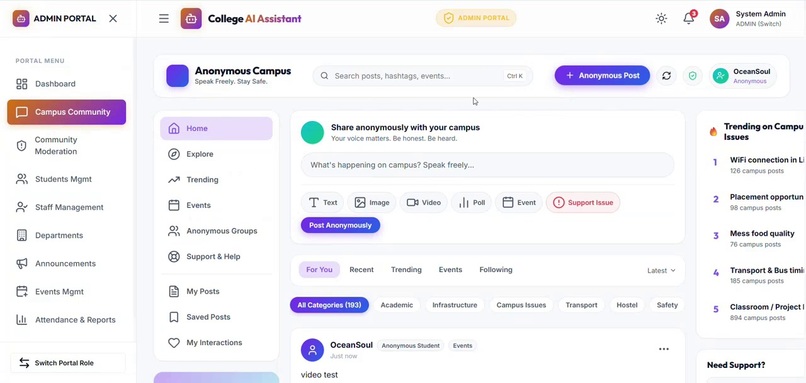Click the Anonymous Campus purple logo
Screen dimensions: 806x383
[177, 76]
